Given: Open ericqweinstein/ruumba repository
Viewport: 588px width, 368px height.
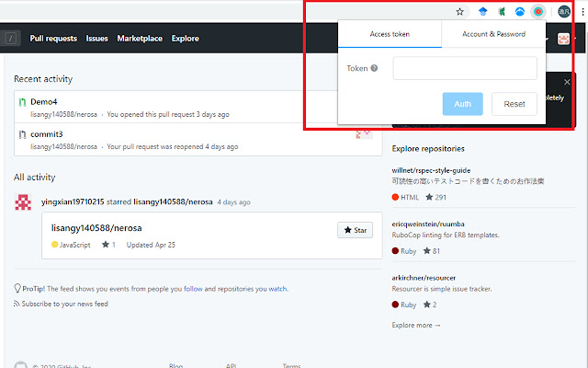Looking at the screenshot, I should click(428, 224).
